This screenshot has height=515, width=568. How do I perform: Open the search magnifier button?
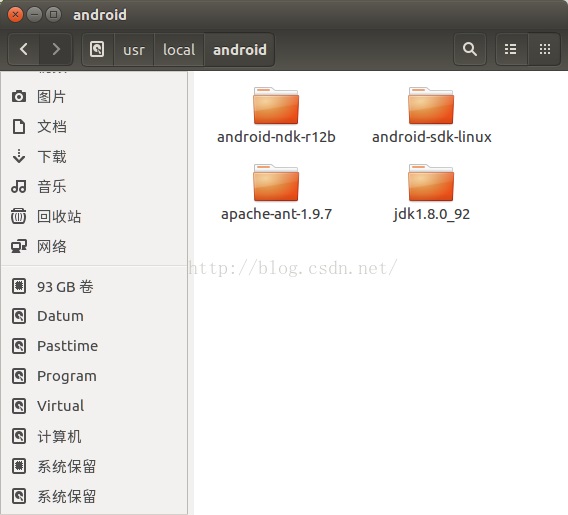click(469, 49)
